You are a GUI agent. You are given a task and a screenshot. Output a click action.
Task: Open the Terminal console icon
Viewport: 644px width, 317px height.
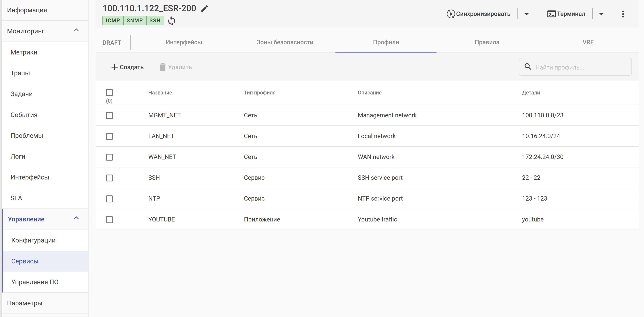click(x=551, y=14)
